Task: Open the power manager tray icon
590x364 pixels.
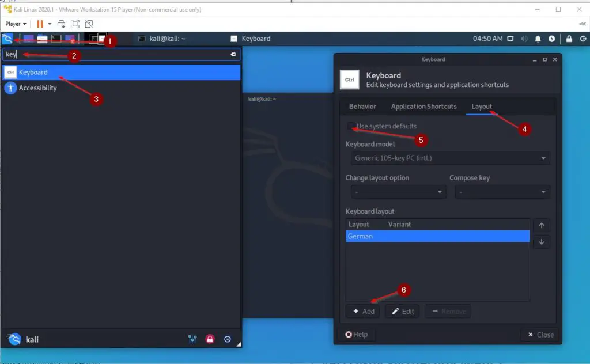Action: coord(551,39)
